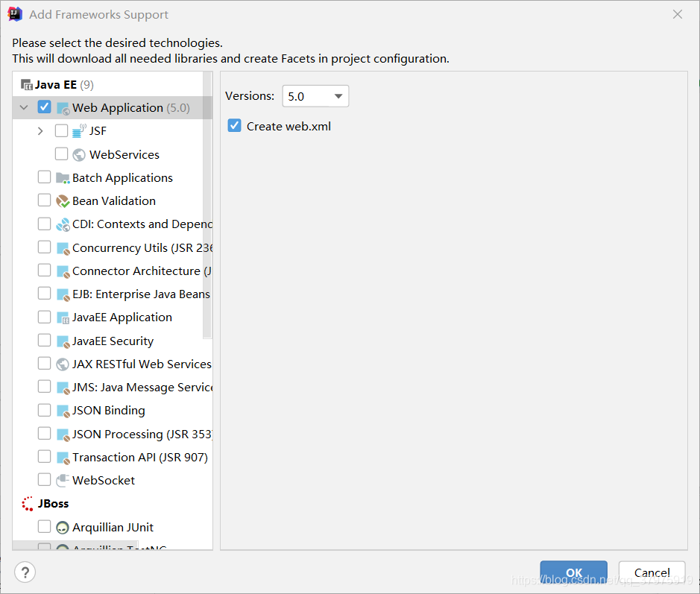Select the Arquillian JUnit label

113,528
